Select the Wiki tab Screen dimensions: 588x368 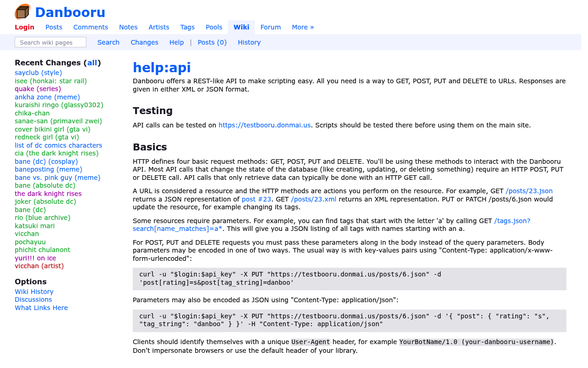point(241,27)
